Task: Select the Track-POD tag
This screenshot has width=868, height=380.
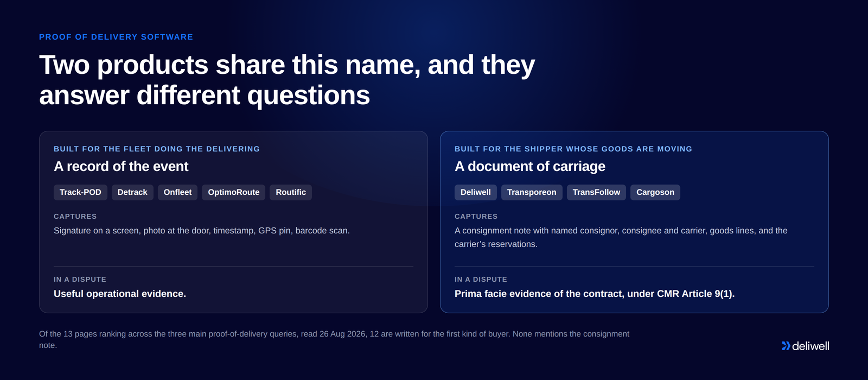Action: (80, 192)
